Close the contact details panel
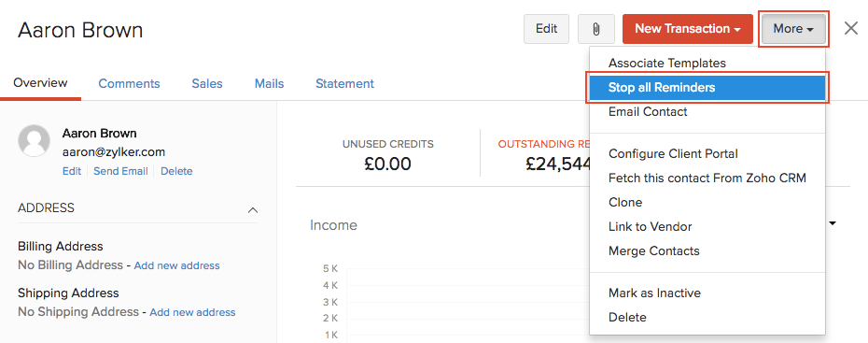 tap(851, 28)
